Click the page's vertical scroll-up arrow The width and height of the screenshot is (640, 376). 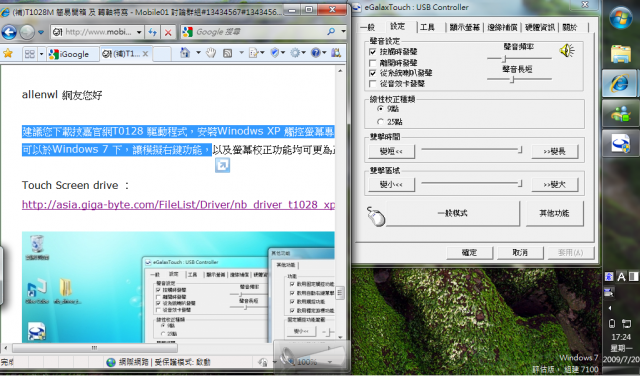pyautogui.click(x=341, y=71)
